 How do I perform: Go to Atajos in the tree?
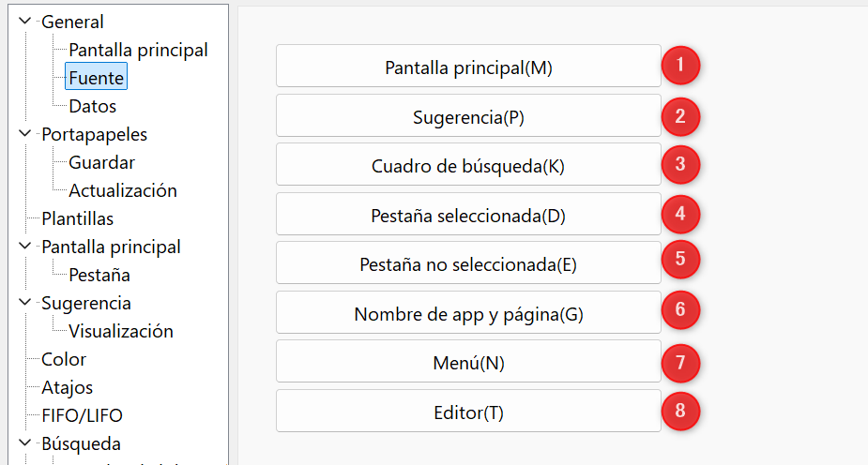(67, 387)
